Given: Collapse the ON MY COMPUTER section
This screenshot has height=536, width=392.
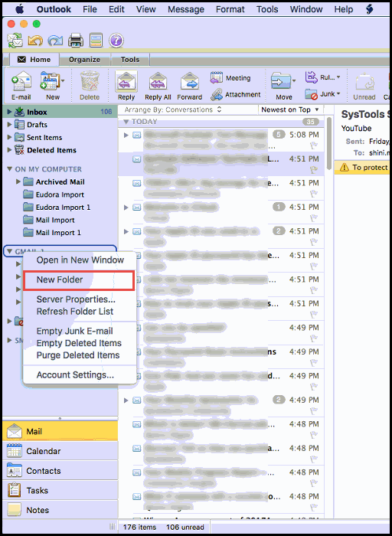Looking at the screenshot, I should pos(9,169).
